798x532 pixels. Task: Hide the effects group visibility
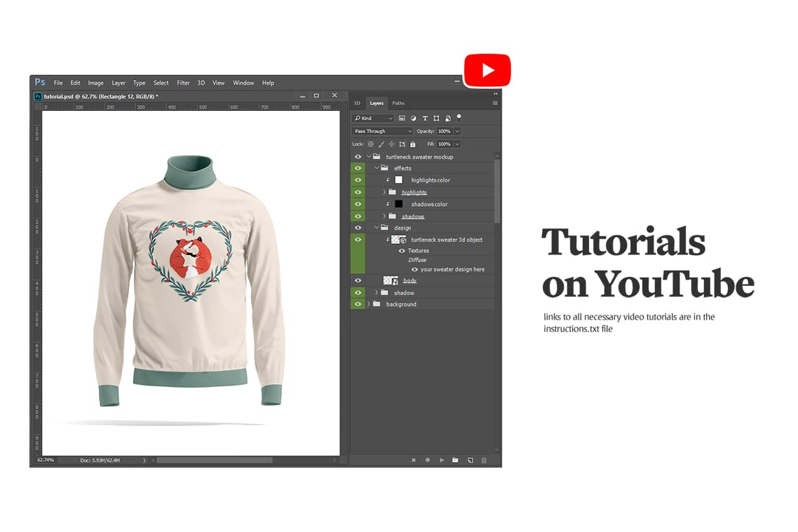(x=358, y=168)
